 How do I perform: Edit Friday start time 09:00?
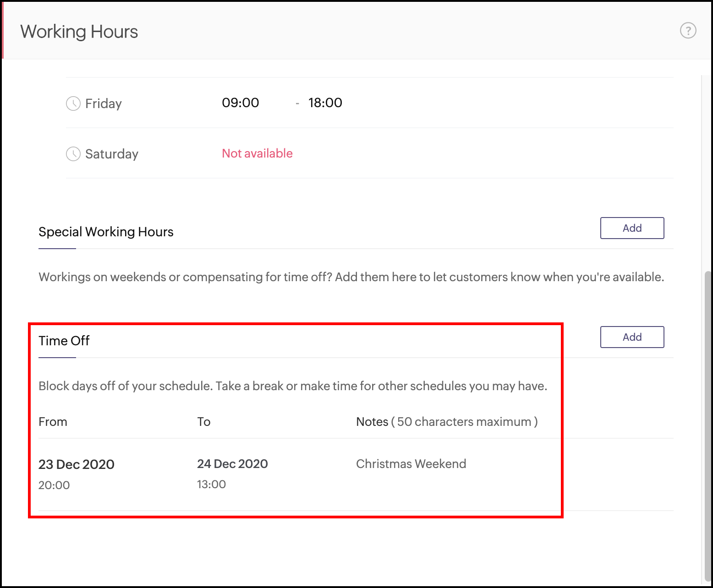241,103
